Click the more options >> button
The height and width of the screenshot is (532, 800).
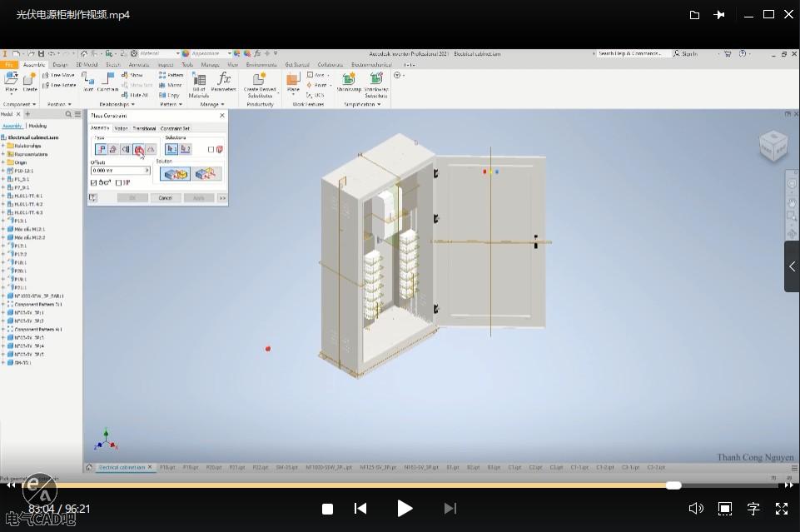tap(222, 198)
